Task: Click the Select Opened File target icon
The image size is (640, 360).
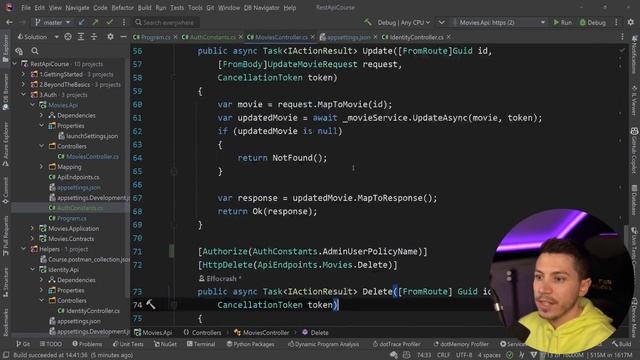Action: (68, 37)
